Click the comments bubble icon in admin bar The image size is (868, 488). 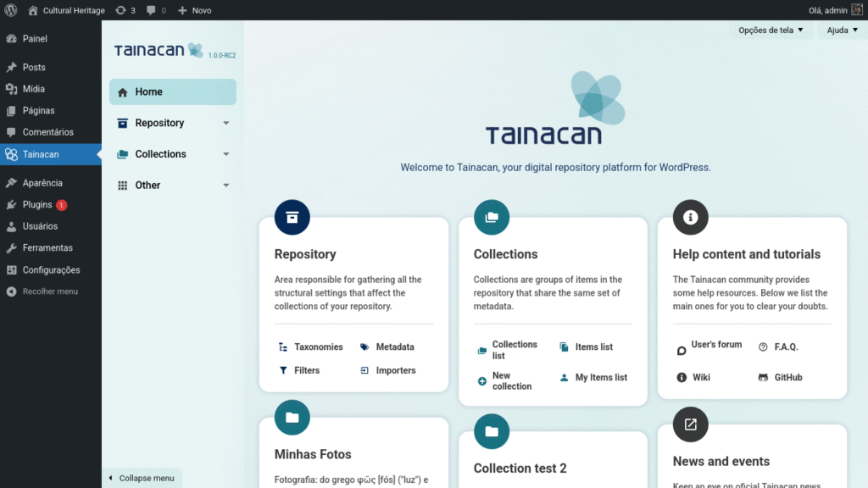pyautogui.click(x=151, y=10)
